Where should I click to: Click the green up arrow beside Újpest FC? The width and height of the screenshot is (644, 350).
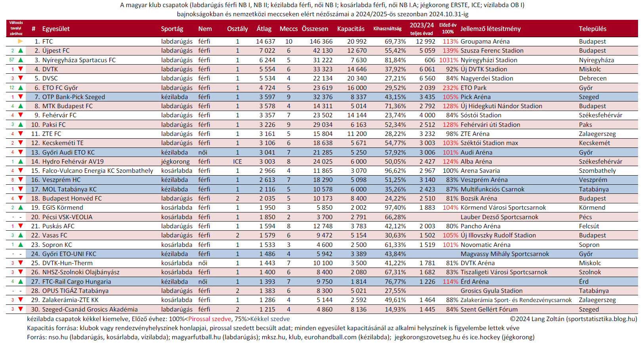click(x=21, y=50)
